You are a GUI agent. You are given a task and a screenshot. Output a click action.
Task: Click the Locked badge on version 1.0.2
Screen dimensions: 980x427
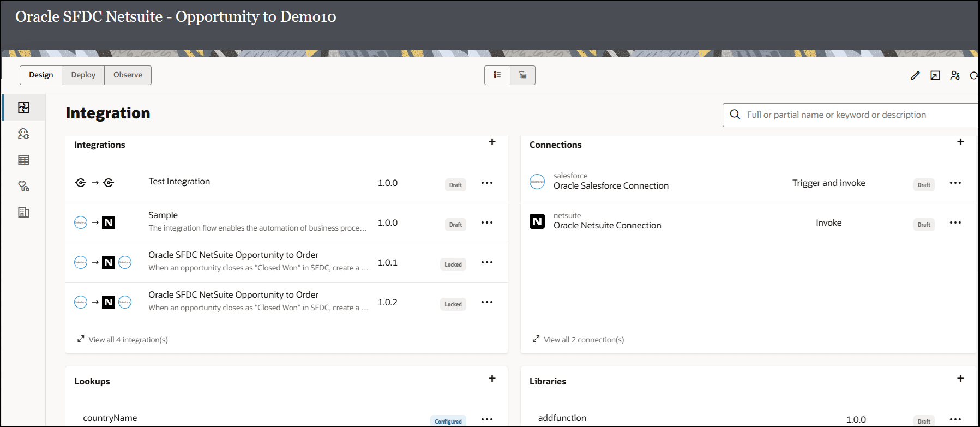coord(453,304)
